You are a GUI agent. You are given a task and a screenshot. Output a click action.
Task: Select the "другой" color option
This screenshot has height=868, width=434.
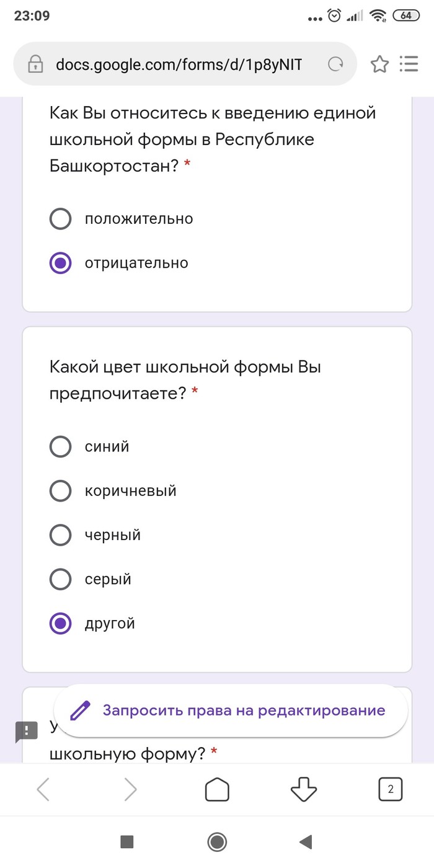(60, 624)
